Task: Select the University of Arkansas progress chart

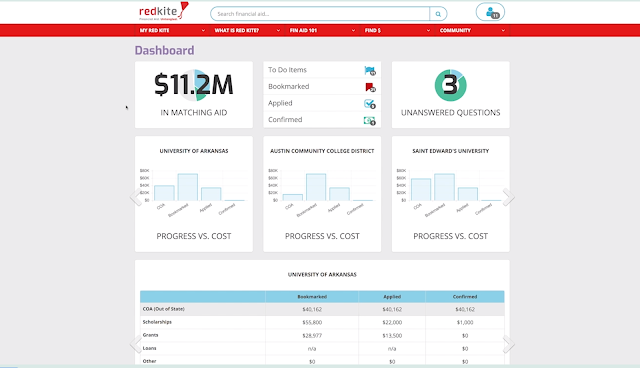Action: pos(194,194)
